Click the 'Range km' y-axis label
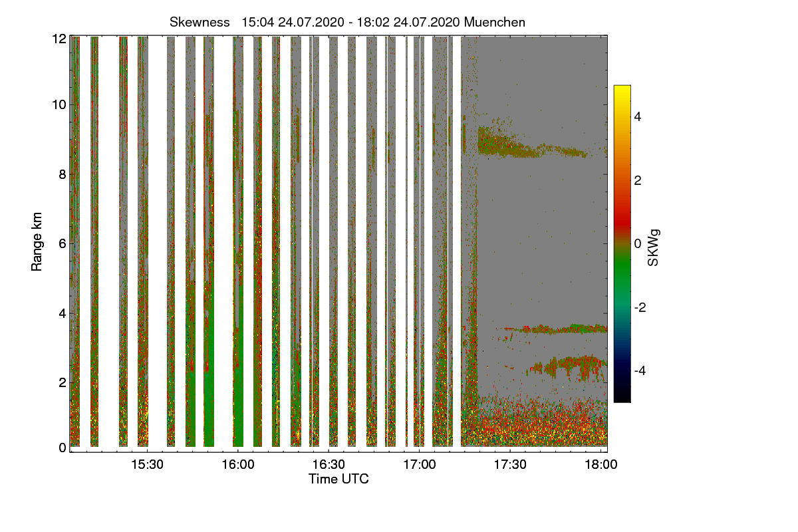This screenshot has height=532, width=798. pyautogui.click(x=37, y=241)
